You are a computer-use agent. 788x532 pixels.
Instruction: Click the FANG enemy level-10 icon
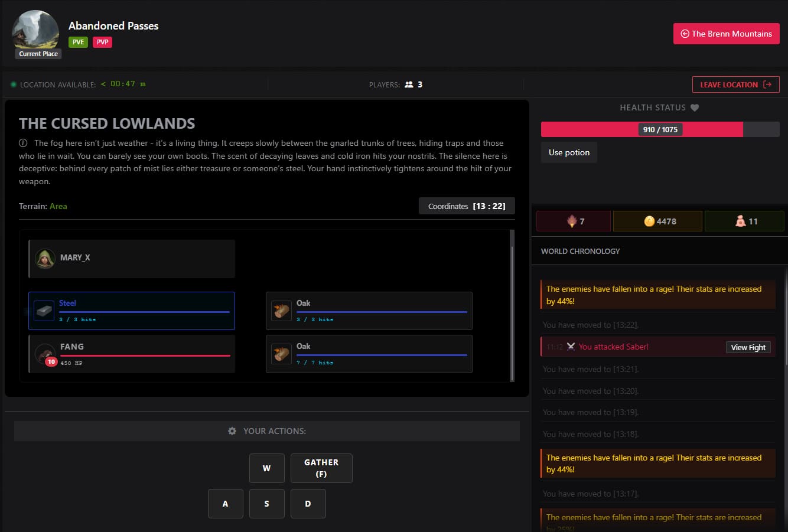pos(45,354)
